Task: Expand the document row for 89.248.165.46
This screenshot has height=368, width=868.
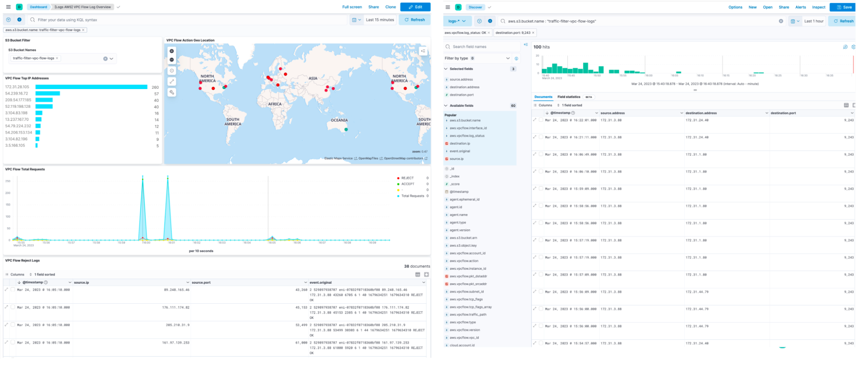Action: (x=6, y=289)
